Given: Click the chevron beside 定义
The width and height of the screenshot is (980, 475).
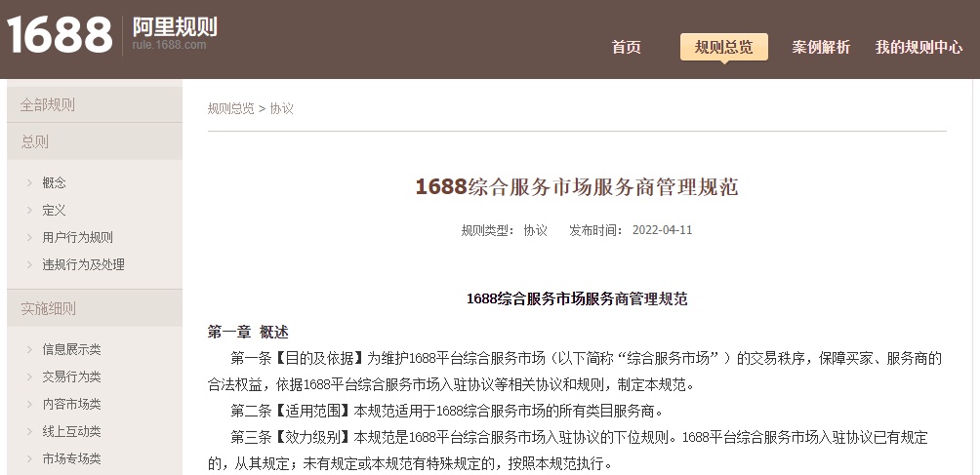Looking at the screenshot, I should [x=29, y=211].
